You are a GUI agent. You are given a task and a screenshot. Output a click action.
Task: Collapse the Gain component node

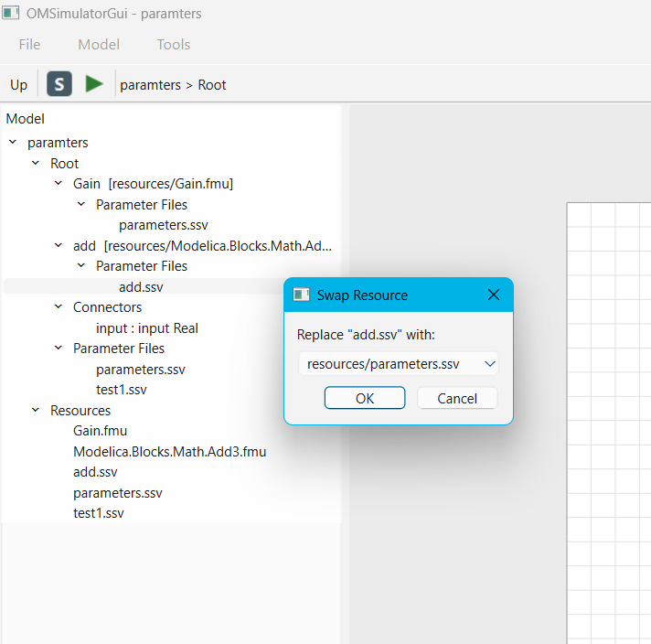click(59, 183)
